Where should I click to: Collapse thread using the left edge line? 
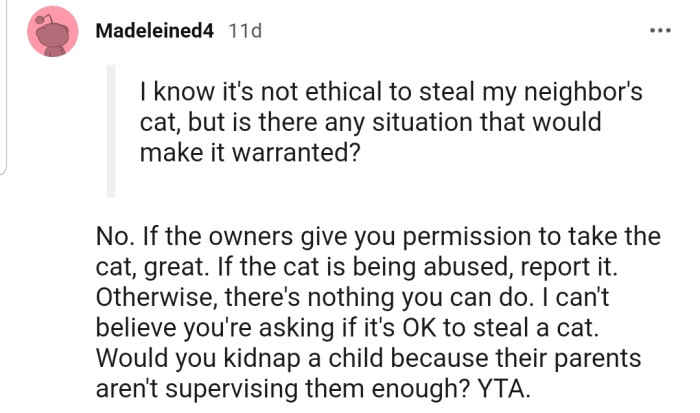(3, 90)
